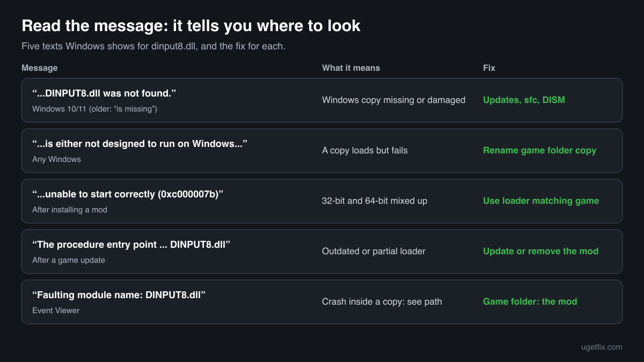The width and height of the screenshot is (644, 362).
Task: Select "...DINPUT8.dll was not found." message
Action: click(104, 93)
